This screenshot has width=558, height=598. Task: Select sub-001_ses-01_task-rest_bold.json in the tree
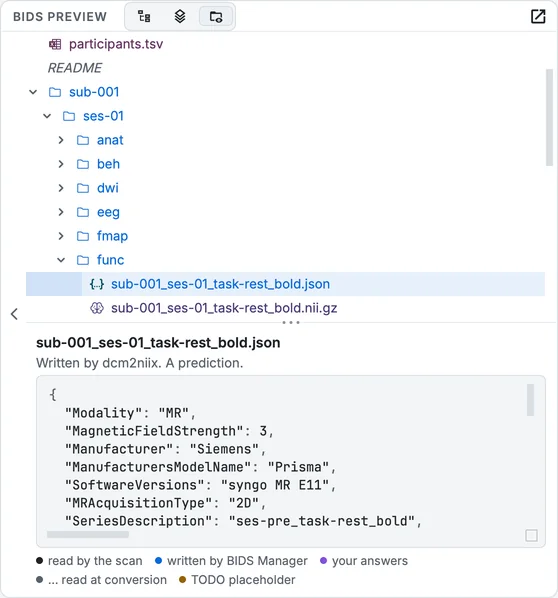tap(285, 284)
